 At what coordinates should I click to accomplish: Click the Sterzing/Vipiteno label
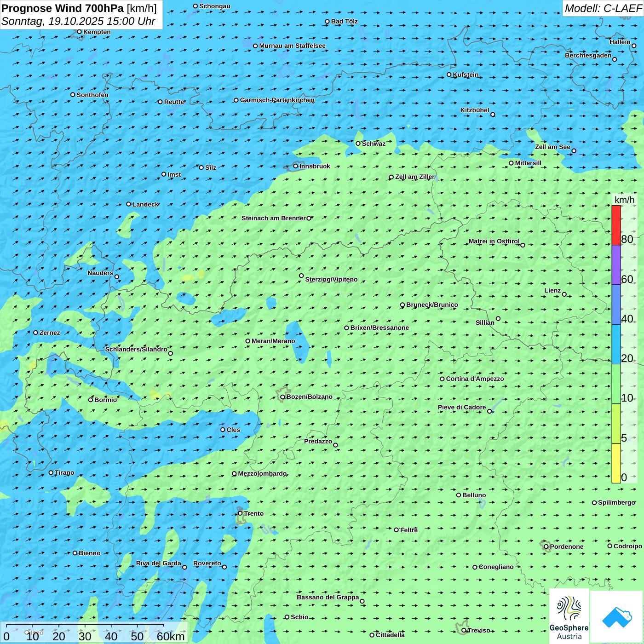[331, 279]
